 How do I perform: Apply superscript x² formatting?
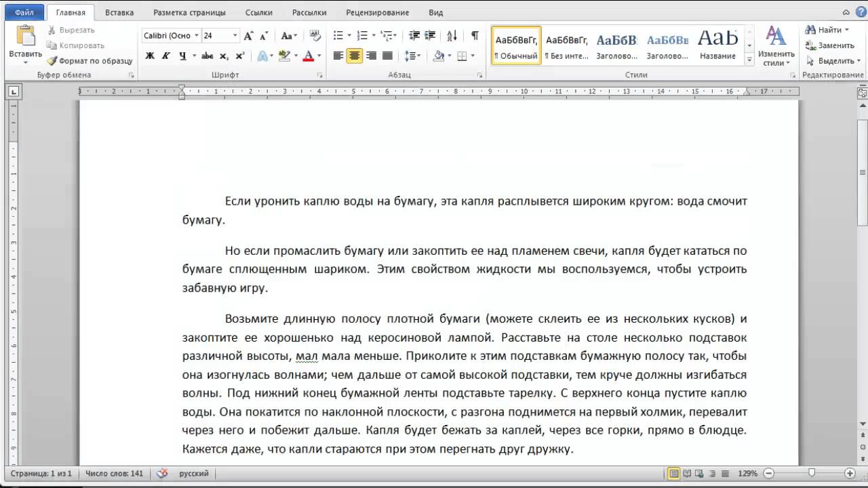(x=239, y=56)
